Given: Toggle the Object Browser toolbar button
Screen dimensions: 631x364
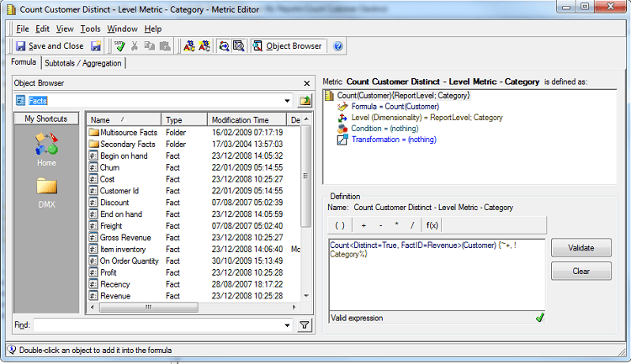Looking at the screenshot, I should (x=288, y=46).
